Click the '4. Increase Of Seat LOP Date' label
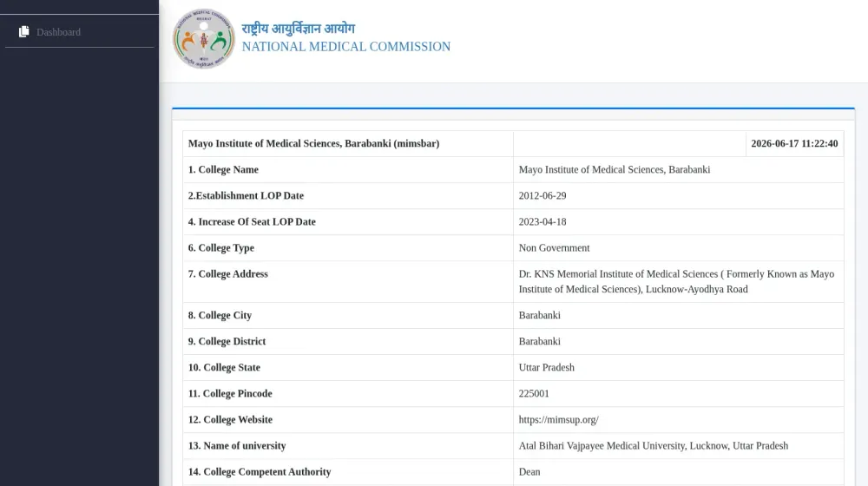The image size is (868, 486). point(252,221)
